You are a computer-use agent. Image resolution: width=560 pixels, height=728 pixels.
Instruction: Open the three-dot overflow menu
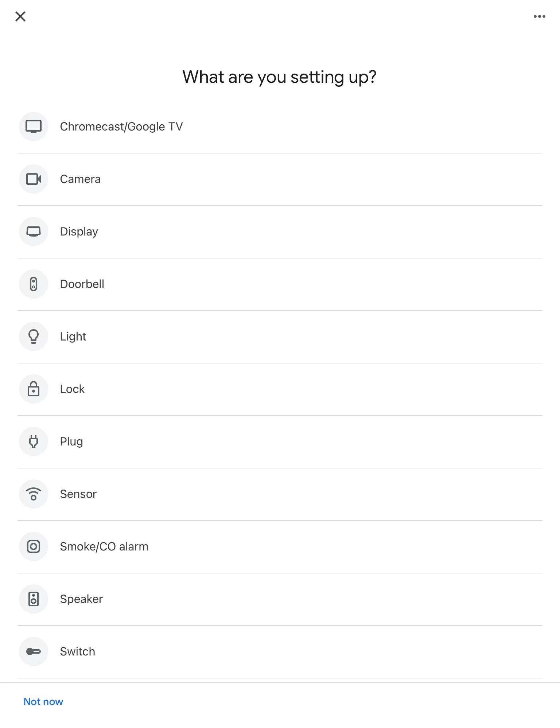[x=539, y=16]
